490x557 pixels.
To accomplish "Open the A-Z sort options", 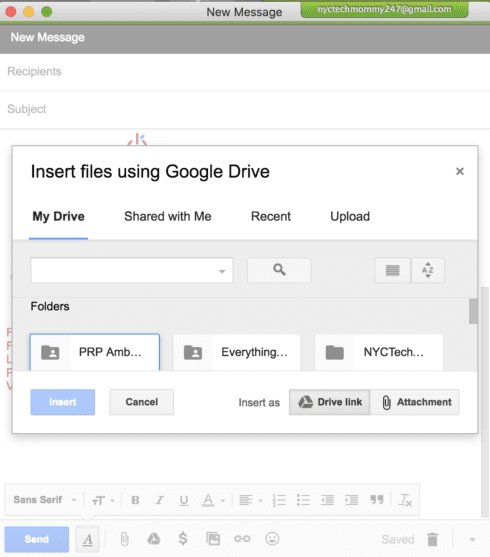I will [428, 270].
